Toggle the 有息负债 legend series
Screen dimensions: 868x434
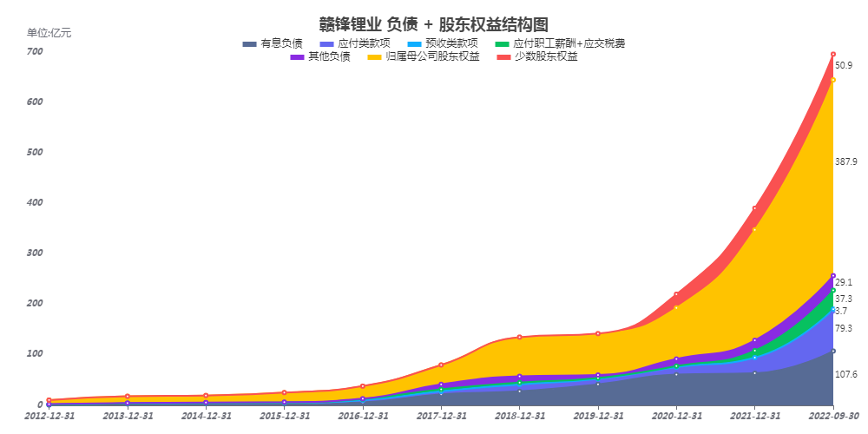coord(273,43)
